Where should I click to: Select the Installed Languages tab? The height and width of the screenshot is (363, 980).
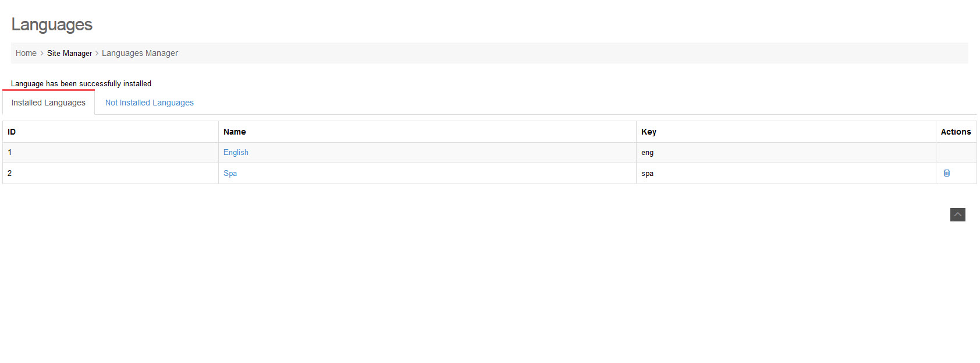click(48, 103)
